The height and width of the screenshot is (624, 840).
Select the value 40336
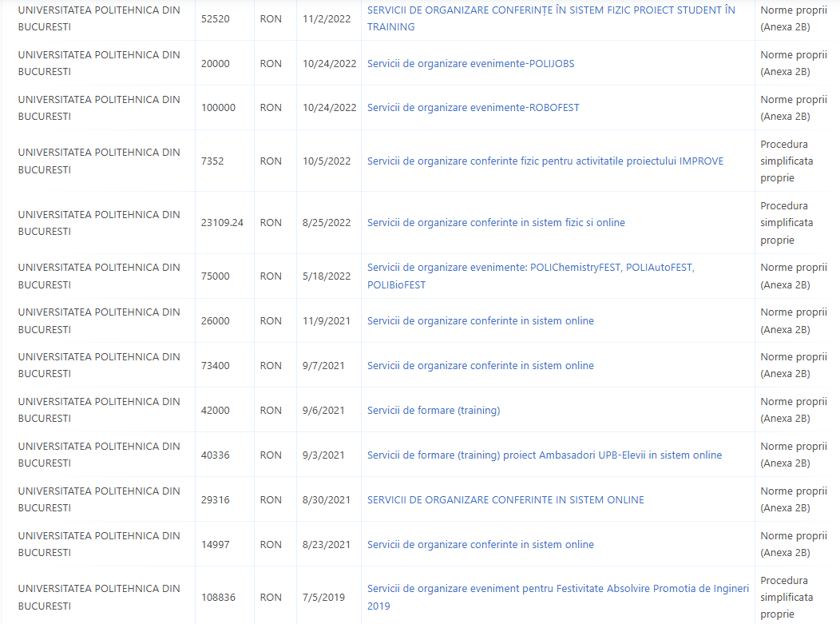pos(216,455)
